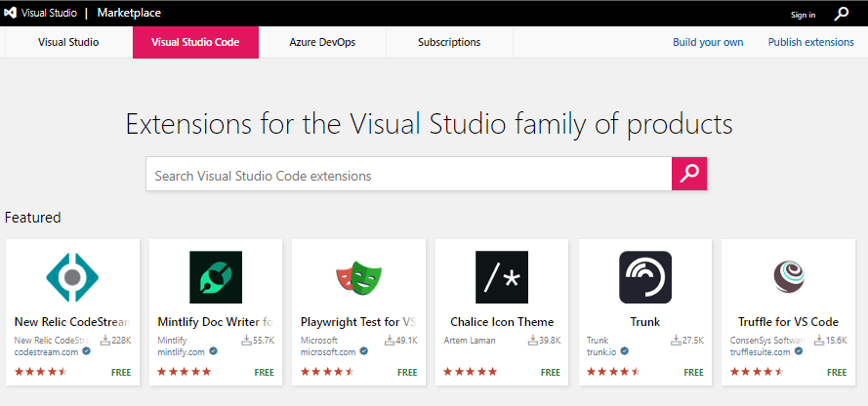Open the Publish extensions link
This screenshot has width=868, height=406.
811,42
